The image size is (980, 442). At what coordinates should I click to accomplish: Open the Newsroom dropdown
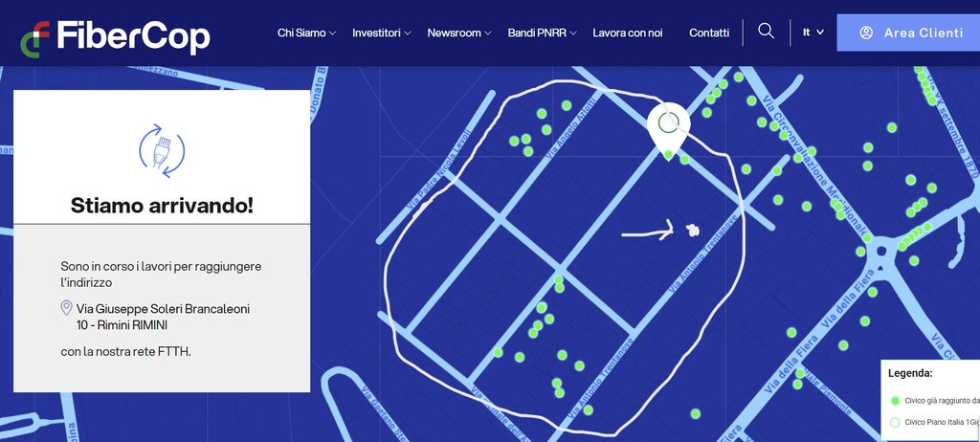[459, 33]
